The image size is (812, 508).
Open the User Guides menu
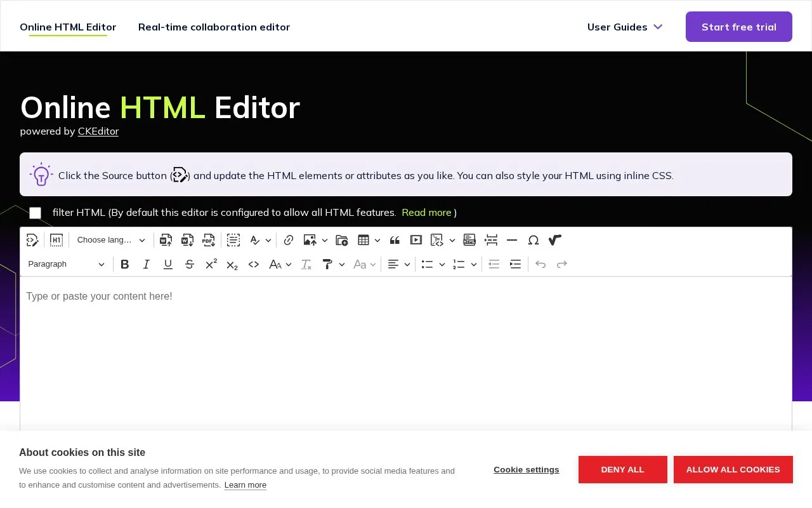625,27
